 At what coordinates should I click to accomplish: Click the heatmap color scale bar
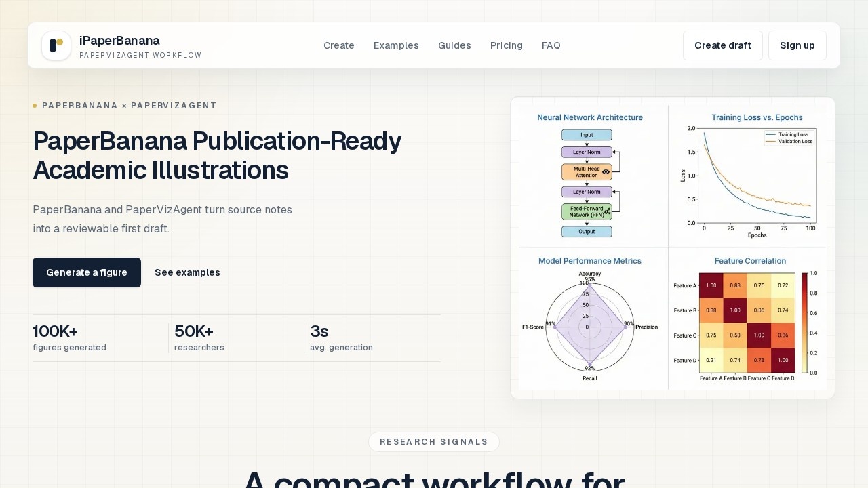click(804, 323)
